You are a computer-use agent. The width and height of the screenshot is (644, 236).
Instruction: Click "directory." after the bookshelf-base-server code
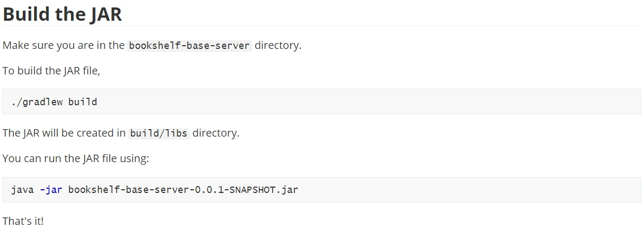click(x=278, y=45)
